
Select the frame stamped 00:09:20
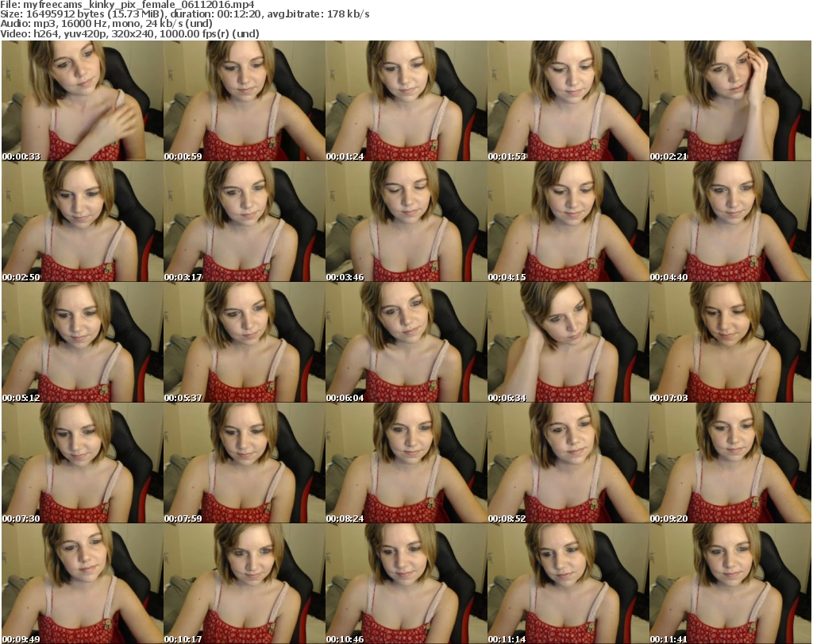coord(730,463)
